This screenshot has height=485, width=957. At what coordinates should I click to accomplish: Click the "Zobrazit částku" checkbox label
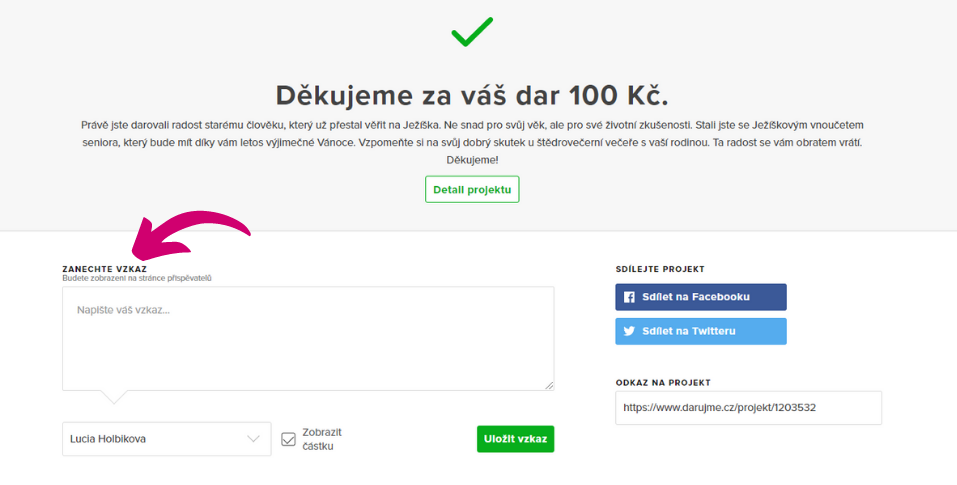(x=322, y=439)
